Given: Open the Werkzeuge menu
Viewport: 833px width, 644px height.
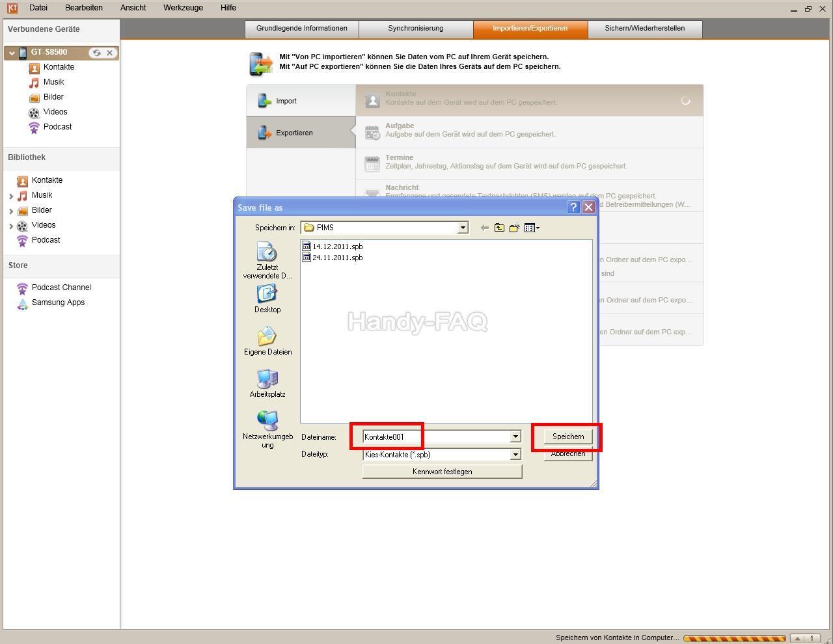Looking at the screenshot, I should 183,8.
